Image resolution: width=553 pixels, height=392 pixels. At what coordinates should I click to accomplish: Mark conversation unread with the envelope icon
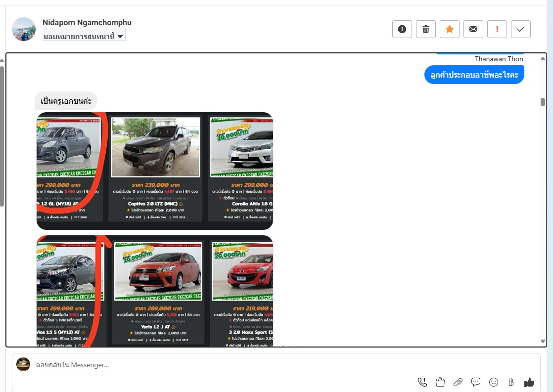pos(473,29)
